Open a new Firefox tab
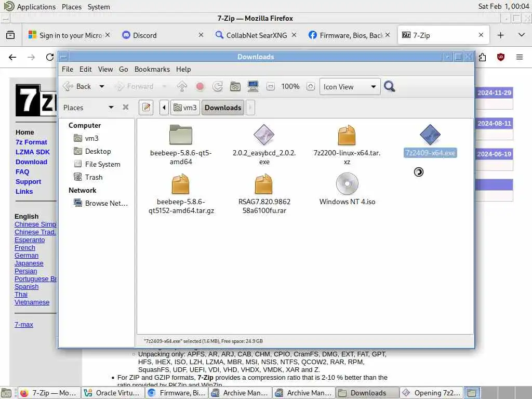 pyautogui.click(x=500, y=35)
